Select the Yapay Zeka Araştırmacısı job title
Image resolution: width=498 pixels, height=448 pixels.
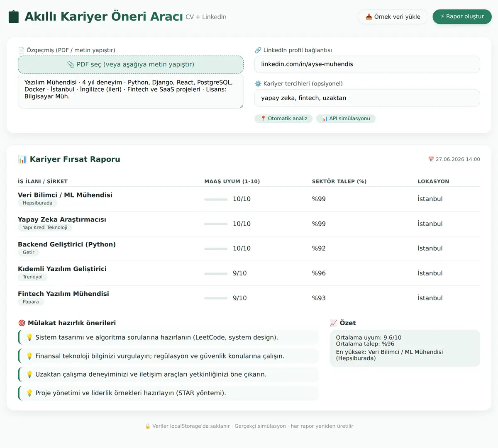(62, 219)
